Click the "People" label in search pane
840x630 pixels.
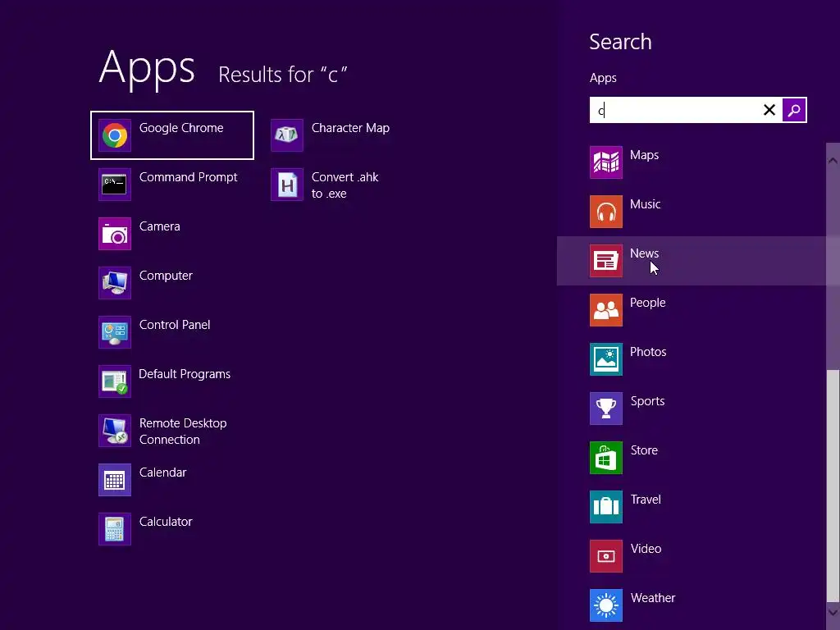tap(648, 304)
